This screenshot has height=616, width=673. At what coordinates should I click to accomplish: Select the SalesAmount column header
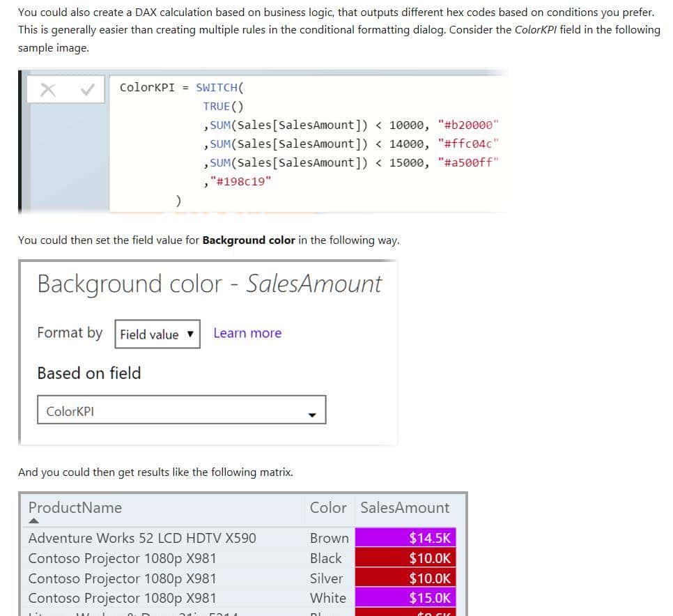point(404,508)
